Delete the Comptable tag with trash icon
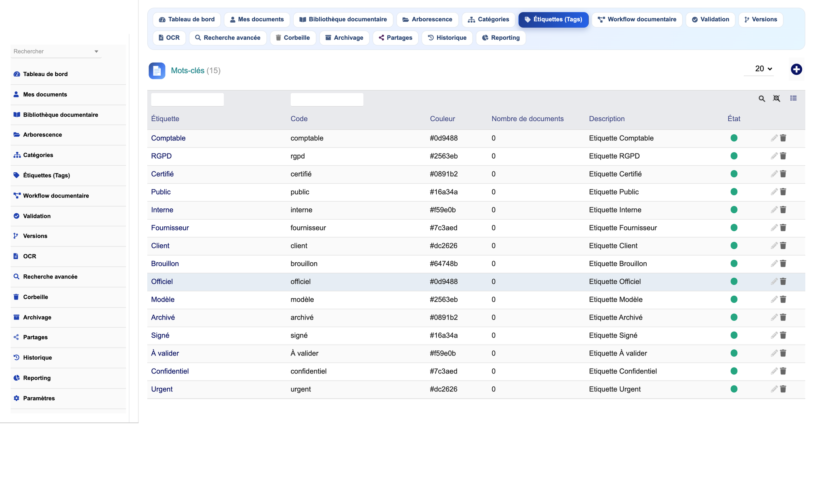Viewport: 814px width, 504px height. [783, 138]
